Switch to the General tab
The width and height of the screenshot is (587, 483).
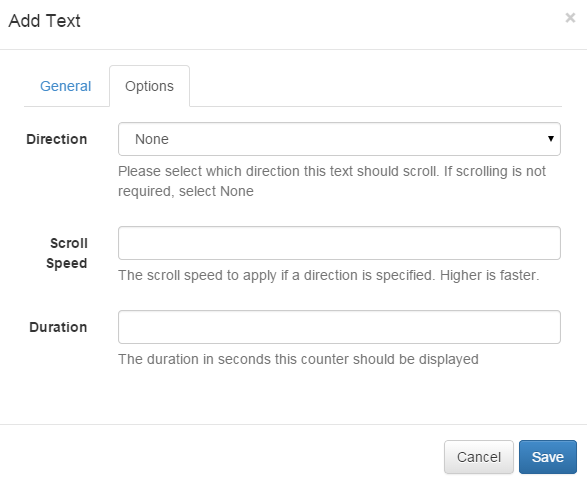coord(66,86)
